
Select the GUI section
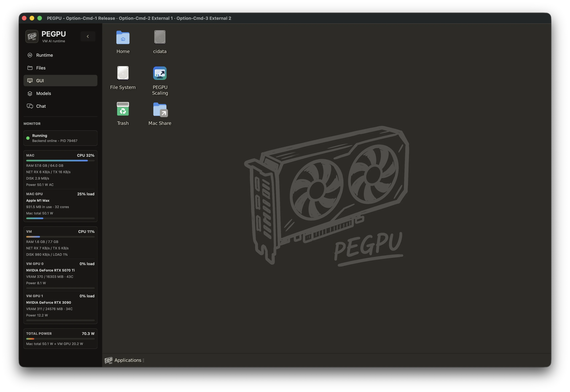pyautogui.click(x=60, y=81)
